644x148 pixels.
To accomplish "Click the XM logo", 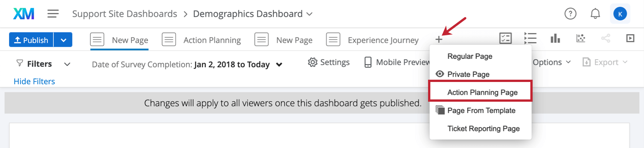I will [x=23, y=14].
